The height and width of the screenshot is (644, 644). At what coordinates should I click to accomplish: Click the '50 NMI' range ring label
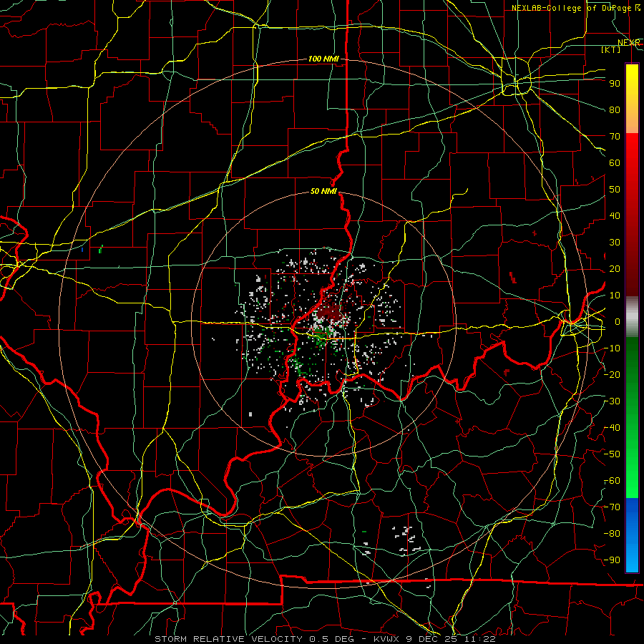[323, 191]
